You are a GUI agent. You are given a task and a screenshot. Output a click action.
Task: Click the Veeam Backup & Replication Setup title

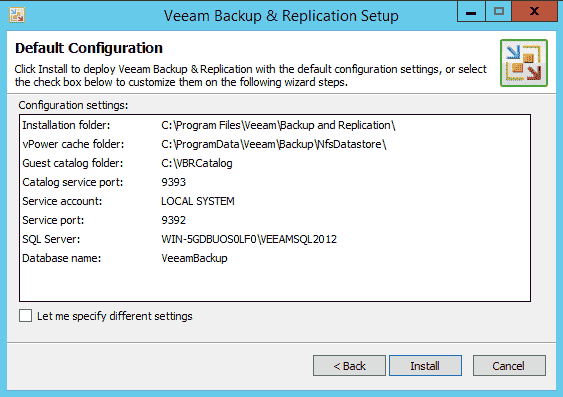point(281,16)
